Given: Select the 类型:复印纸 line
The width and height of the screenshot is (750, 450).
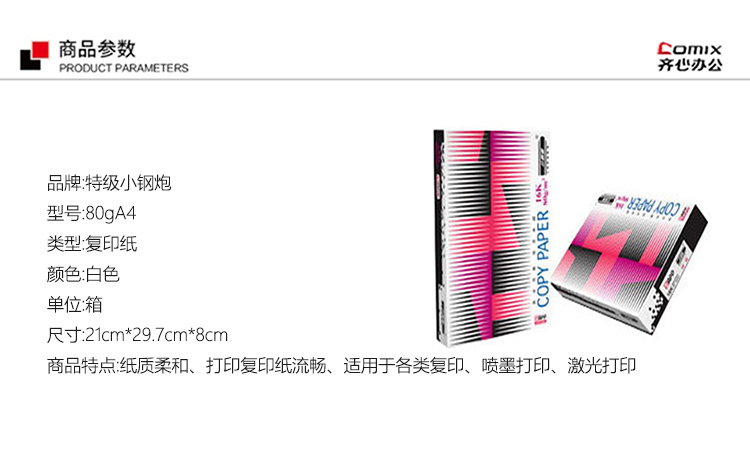Looking at the screenshot, I should (x=92, y=244).
